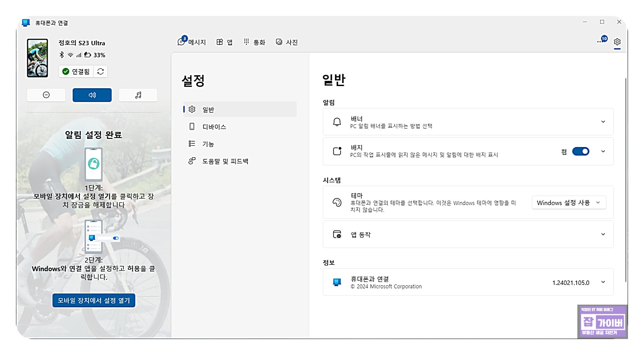Turn off the 배지 badge toggle
The width and height of the screenshot is (644, 355).
tap(581, 151)
